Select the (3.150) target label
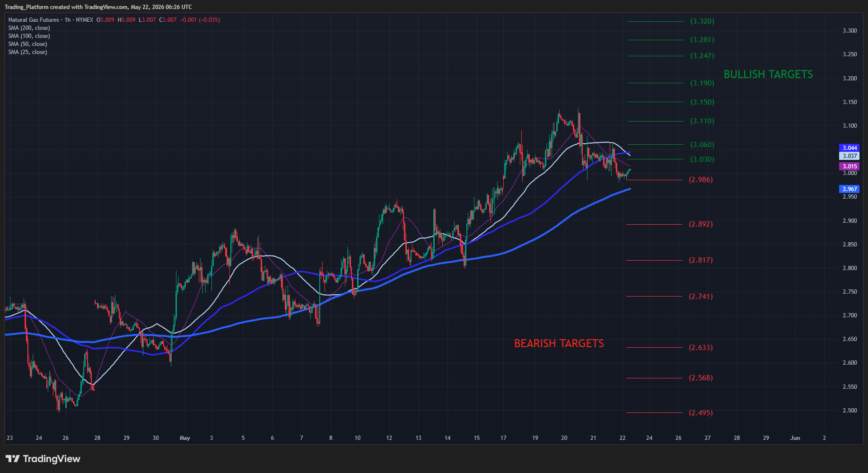Screen dimensions: 868x473 click(702, 102)
